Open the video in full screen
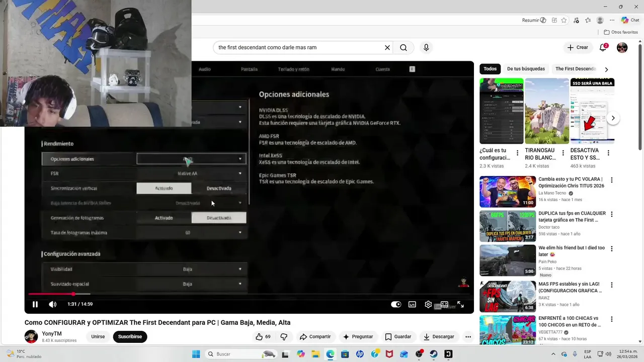The width and height of the screenshot is (644, 362). 460,304
